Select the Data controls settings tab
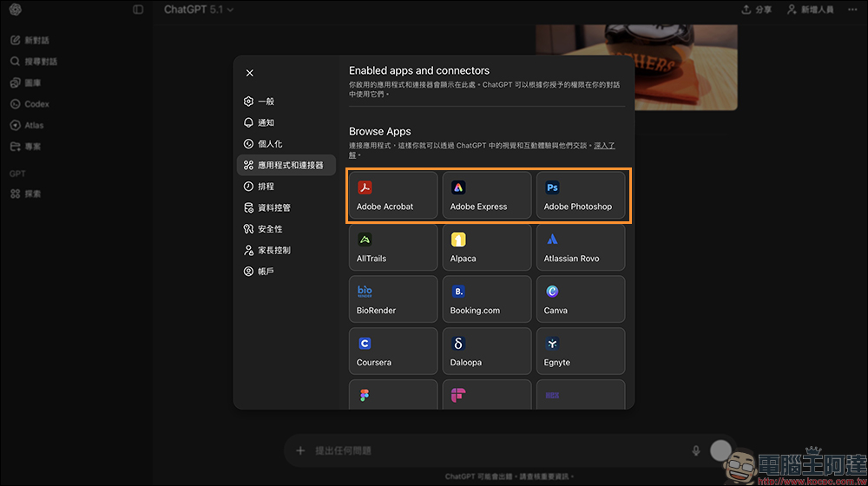This screenshot has height=486, width=868. pos(286,207)
